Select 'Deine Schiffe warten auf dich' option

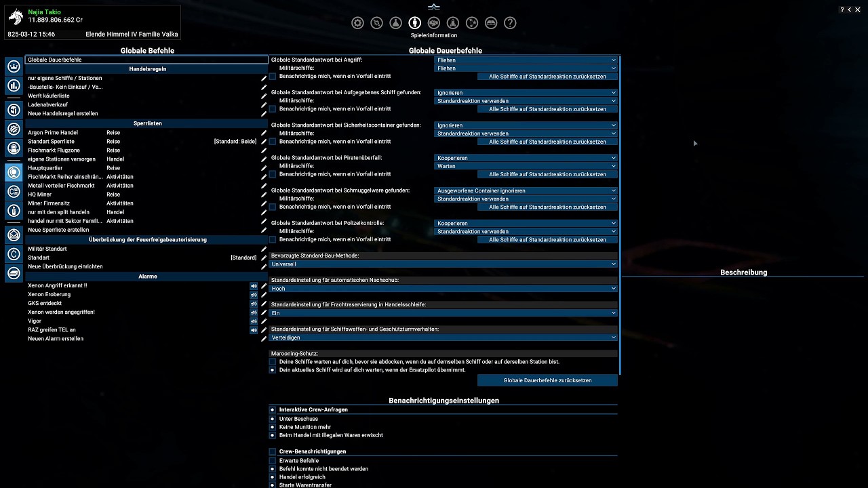273,362
